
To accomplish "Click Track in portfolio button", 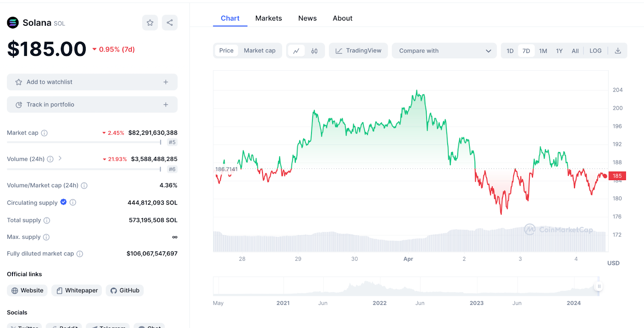I will (92, 105).
